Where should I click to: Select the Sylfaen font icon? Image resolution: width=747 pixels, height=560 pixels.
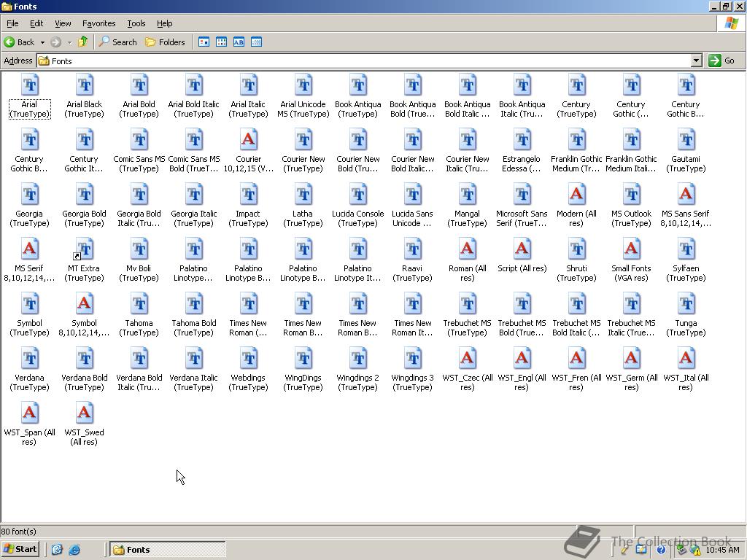point(686,250)
